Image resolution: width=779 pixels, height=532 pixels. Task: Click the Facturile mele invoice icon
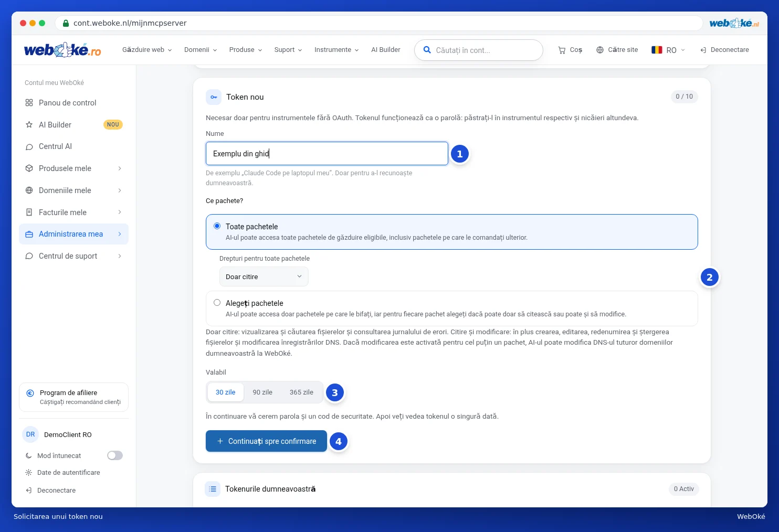29,212
